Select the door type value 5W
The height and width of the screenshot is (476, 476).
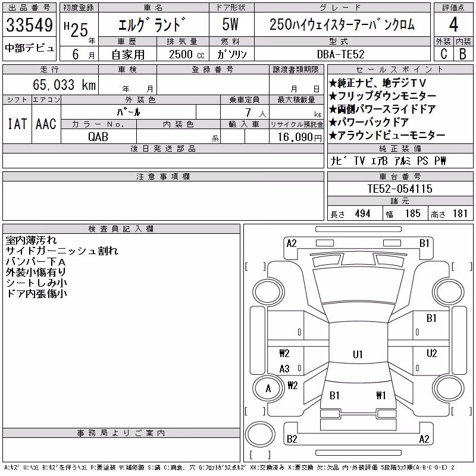point(230,24)
